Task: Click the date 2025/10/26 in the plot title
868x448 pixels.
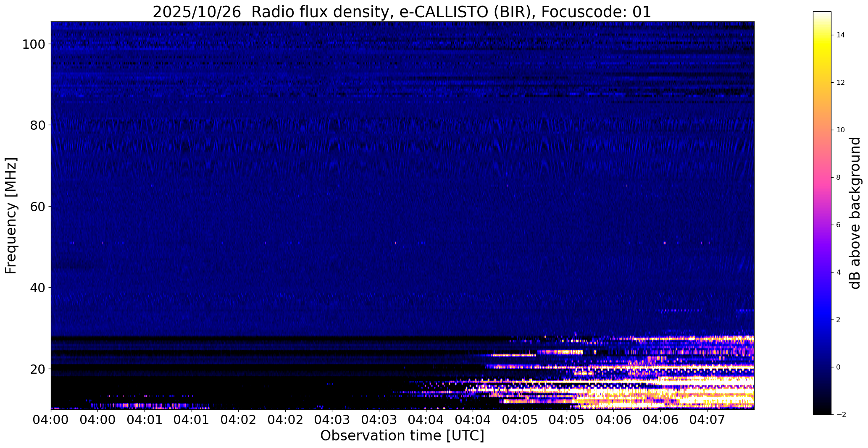Action: point(197,12)
